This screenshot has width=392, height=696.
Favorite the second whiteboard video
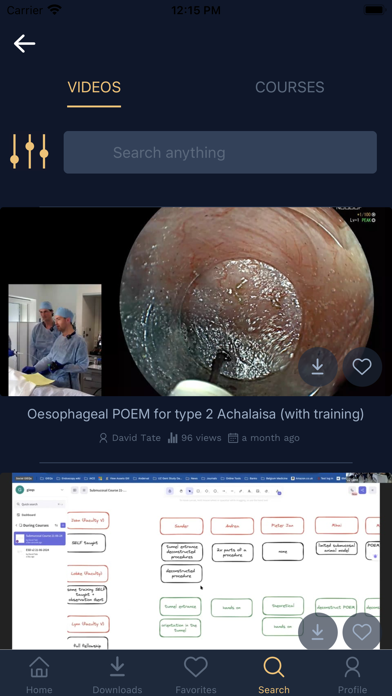(x=362, y=632)
